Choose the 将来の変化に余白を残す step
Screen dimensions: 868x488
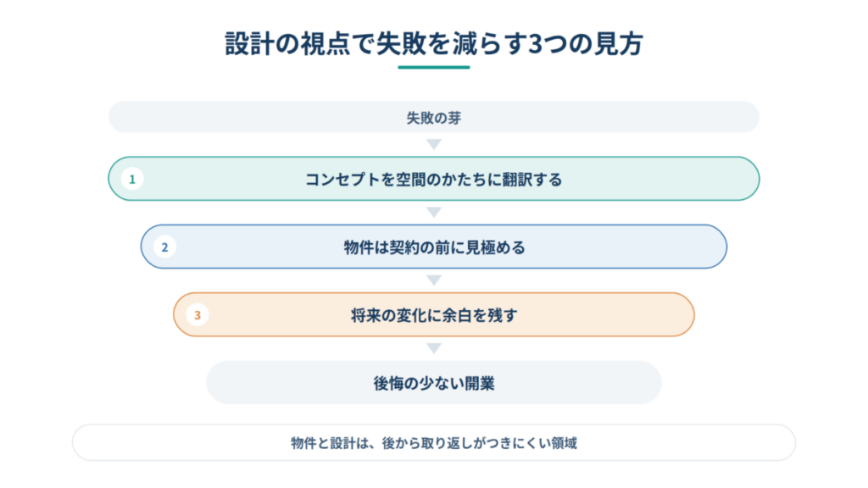pyautogui.click(x=434, y=315)
